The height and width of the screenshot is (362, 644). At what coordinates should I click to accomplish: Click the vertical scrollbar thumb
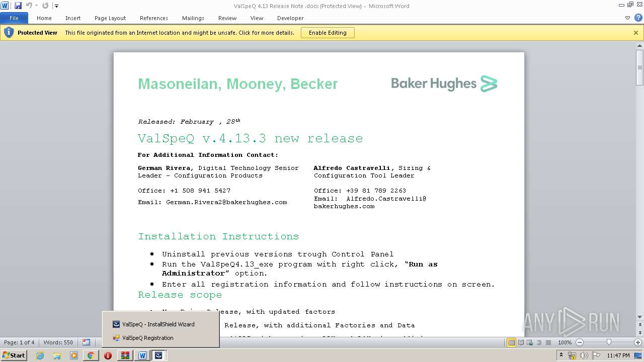639,68
